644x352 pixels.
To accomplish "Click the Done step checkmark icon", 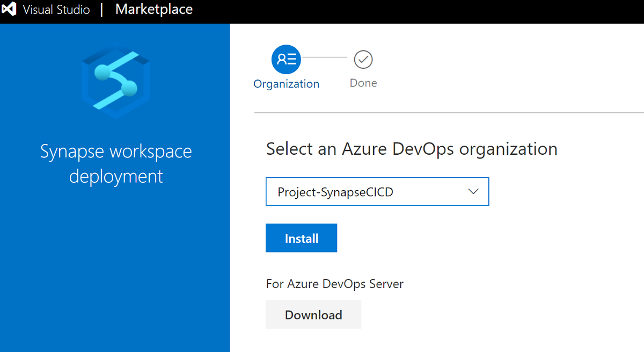I will (363, 60).
